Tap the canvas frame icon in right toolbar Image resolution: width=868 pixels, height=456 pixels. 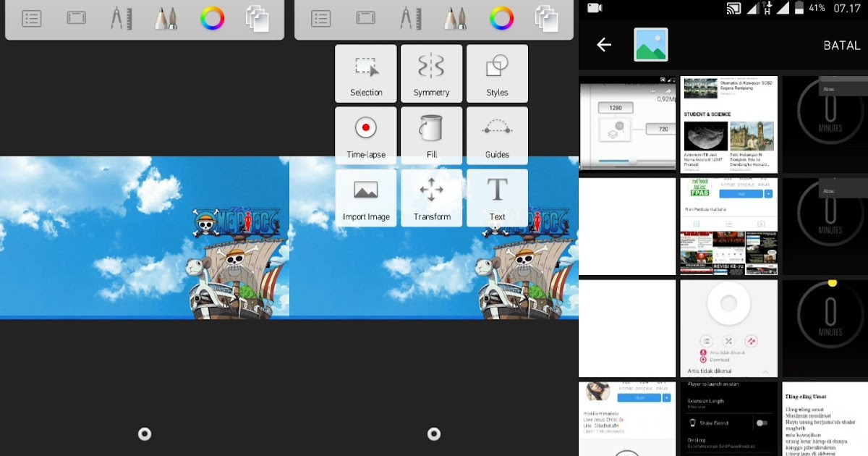366,19
